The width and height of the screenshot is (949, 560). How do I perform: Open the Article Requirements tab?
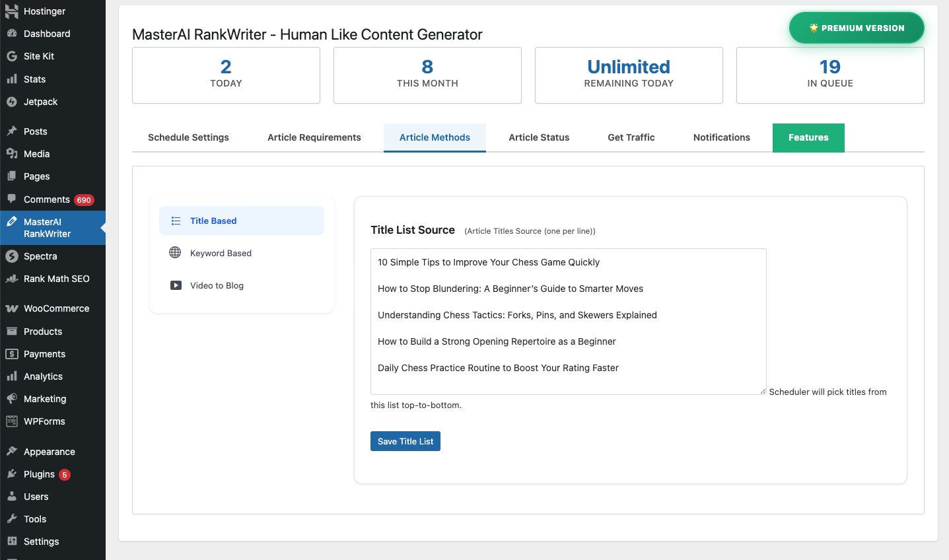314,137
